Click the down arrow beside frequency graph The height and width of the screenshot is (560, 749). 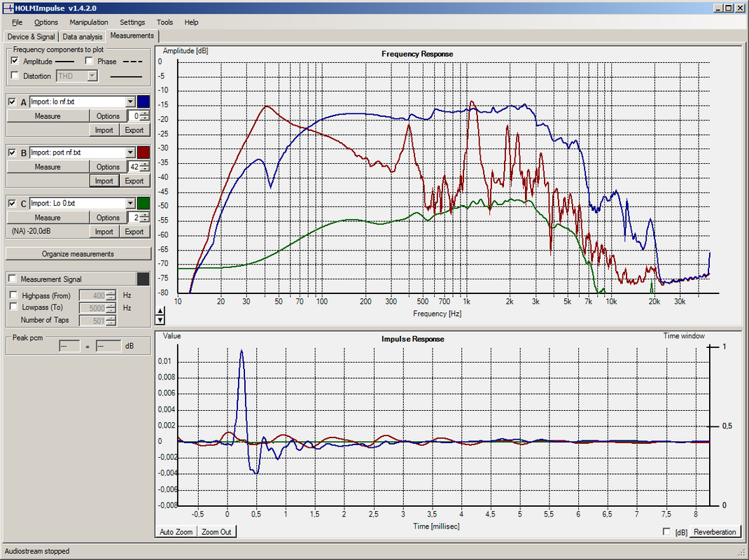coord(160,320)
